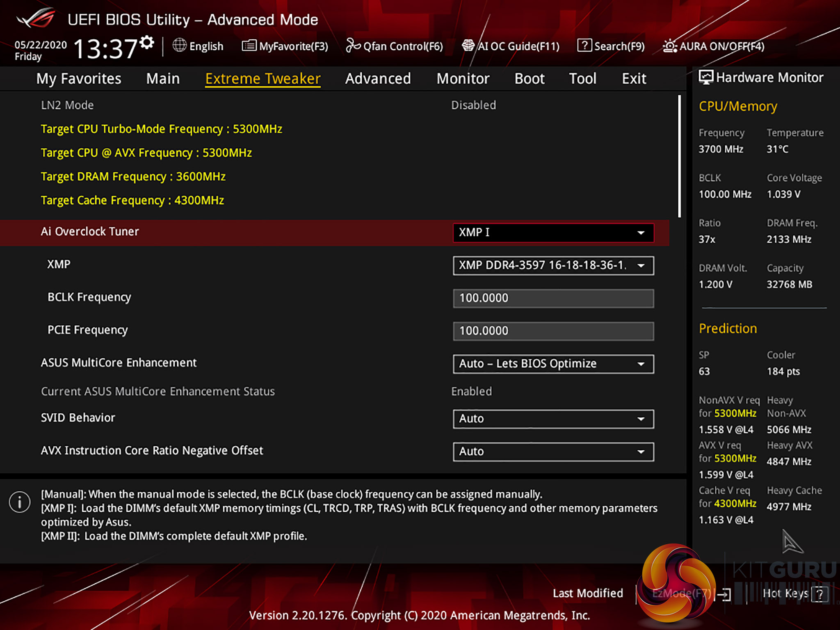This screenshot has width=840, height=630.
Task: Click the settings gear next to the clock
Action: (146, 42)
